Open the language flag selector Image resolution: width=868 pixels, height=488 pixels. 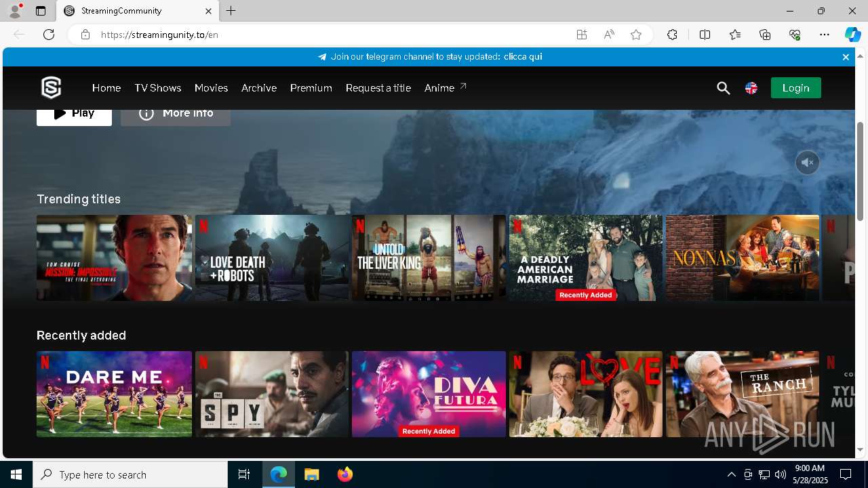(751, 88)
